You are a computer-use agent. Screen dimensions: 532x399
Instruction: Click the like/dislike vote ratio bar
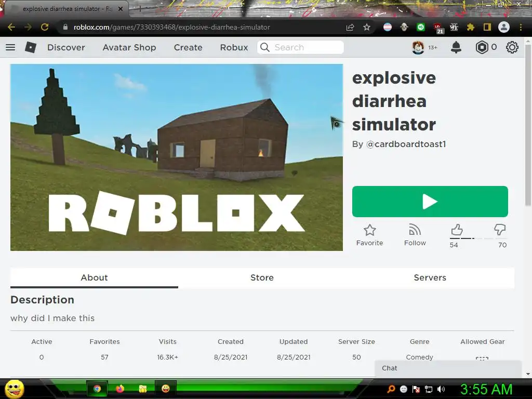point(478,238)
